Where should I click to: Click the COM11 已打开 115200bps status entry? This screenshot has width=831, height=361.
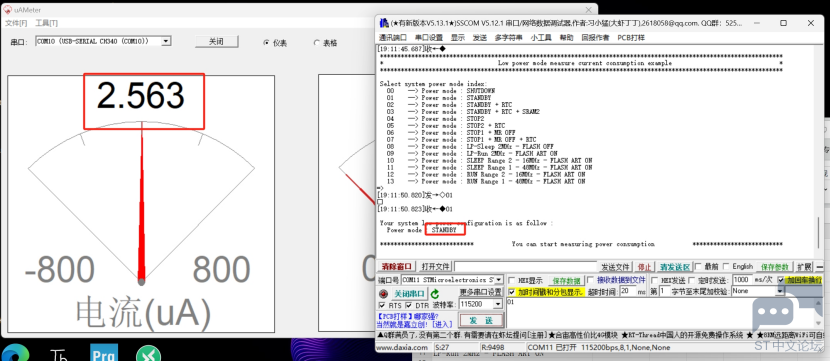pos(599,348)
